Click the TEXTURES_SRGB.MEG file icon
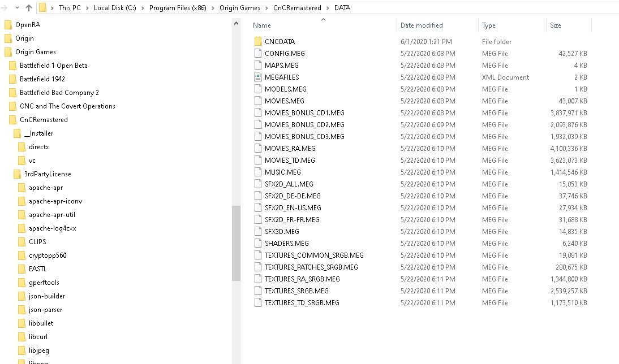619x364 pixels. pos(258,291)
